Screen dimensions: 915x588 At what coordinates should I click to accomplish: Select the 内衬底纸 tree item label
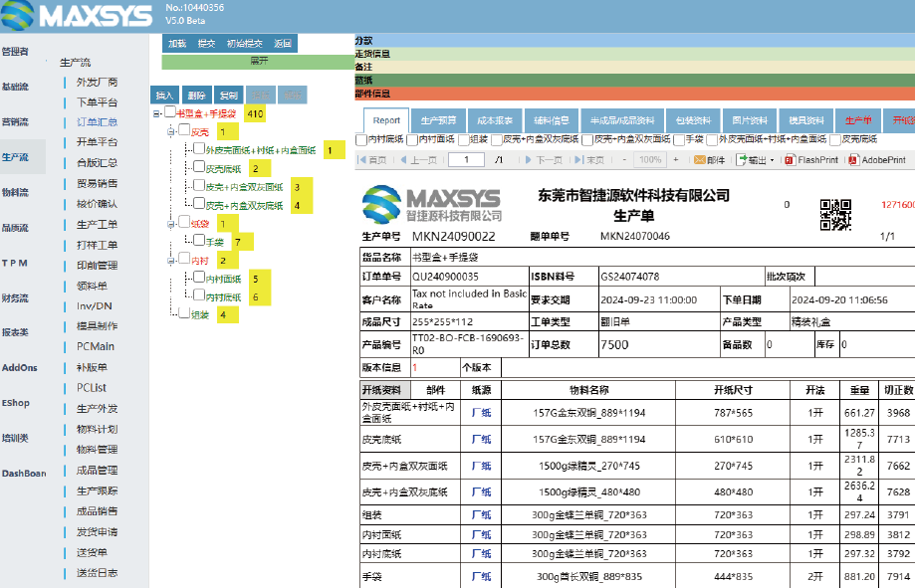tap(223, 296)
